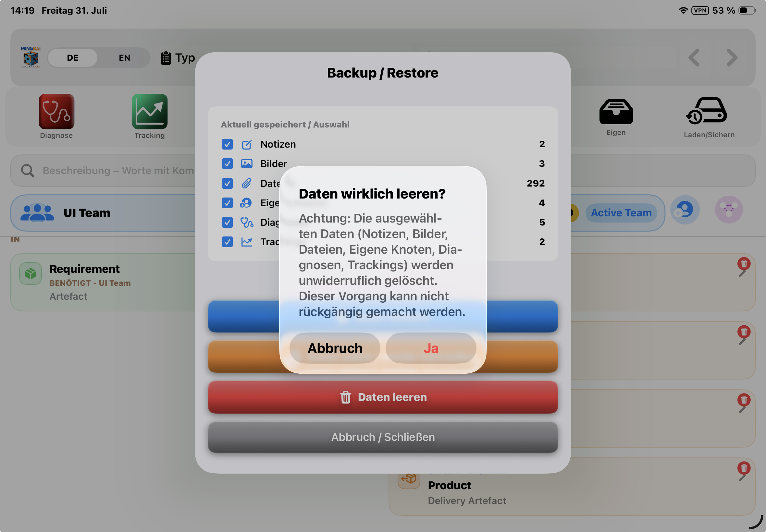Open the Tracking chart app icon
Image resolution: width=766 pixels, height=532 pixels.
pyautogui.click(x=150, y=111)
